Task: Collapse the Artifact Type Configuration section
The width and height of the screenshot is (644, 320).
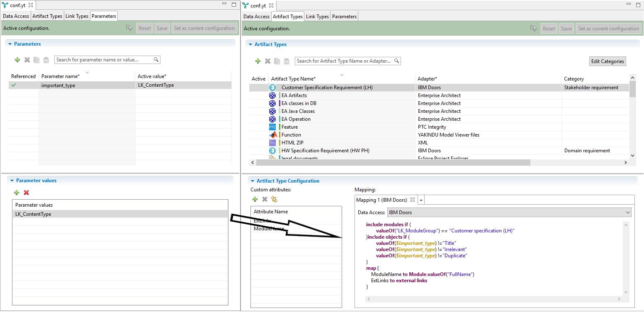Action: [x=253, y=181]
